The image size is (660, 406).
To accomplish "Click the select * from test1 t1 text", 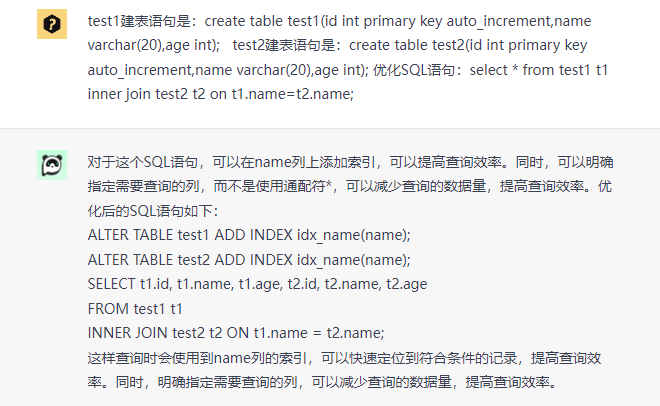I will (x=539, y=70).
